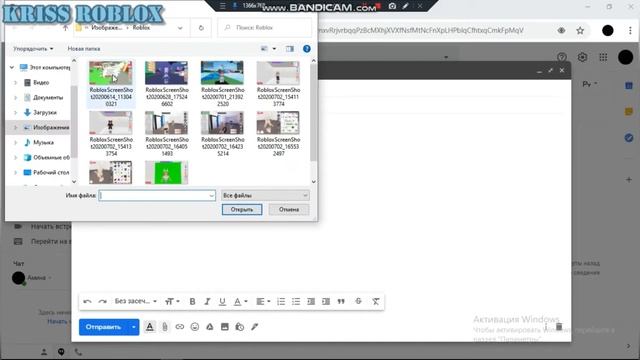
Task: Open Google apps grid icon
Action: click(x=603, y=57)
